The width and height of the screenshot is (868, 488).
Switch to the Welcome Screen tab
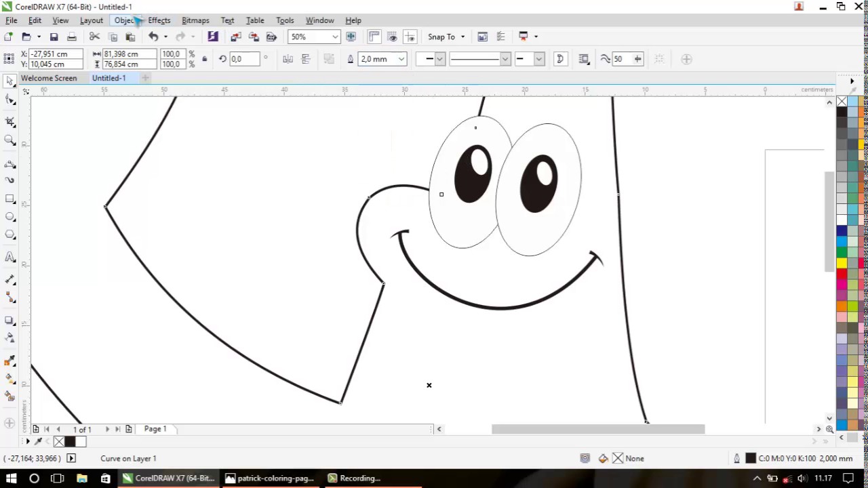49,78
